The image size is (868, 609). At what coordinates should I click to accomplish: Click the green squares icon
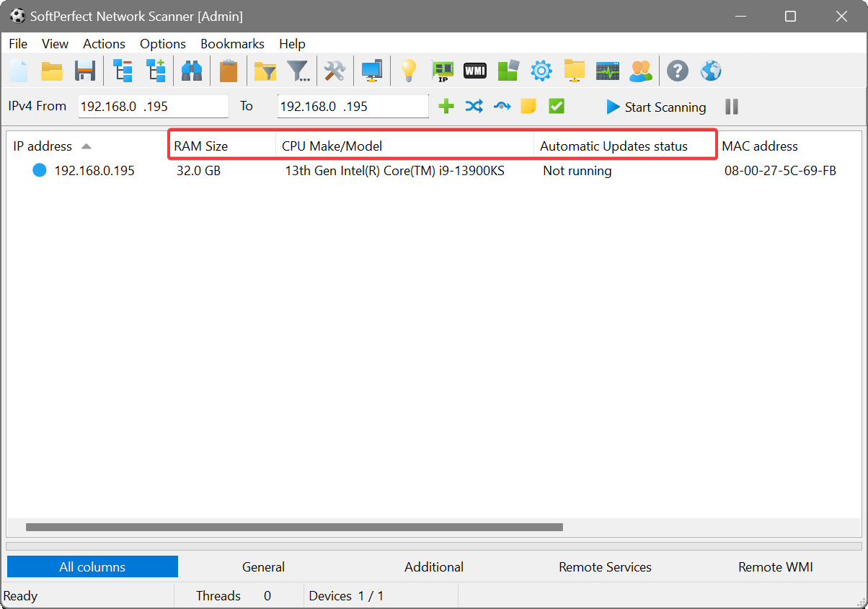coord(508,71)
